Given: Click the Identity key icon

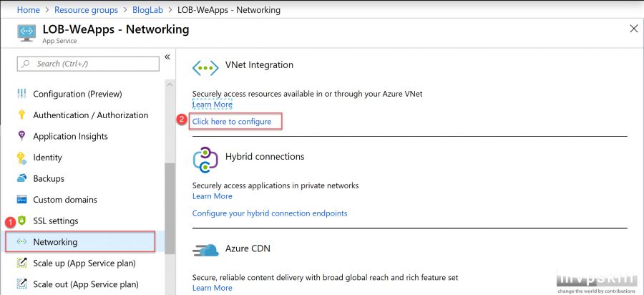Looking at the screenshot, I should click(21, 158).
